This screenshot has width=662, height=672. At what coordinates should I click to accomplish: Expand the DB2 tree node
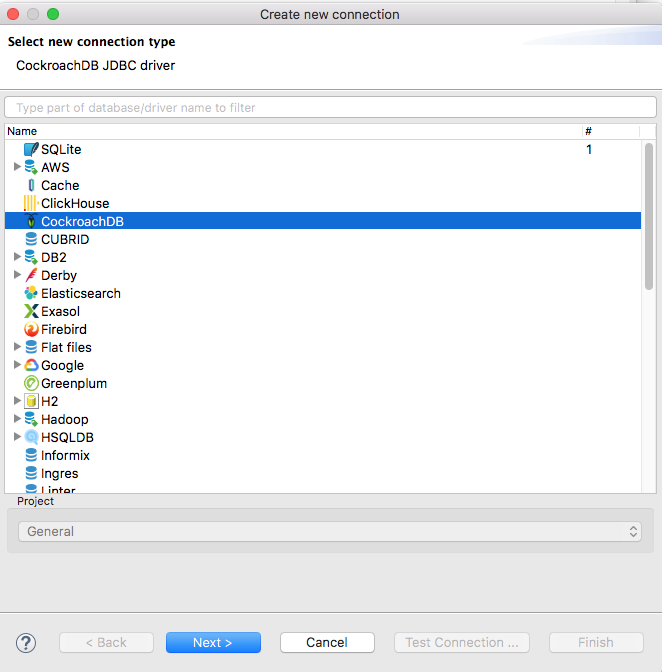coord(17,257)
